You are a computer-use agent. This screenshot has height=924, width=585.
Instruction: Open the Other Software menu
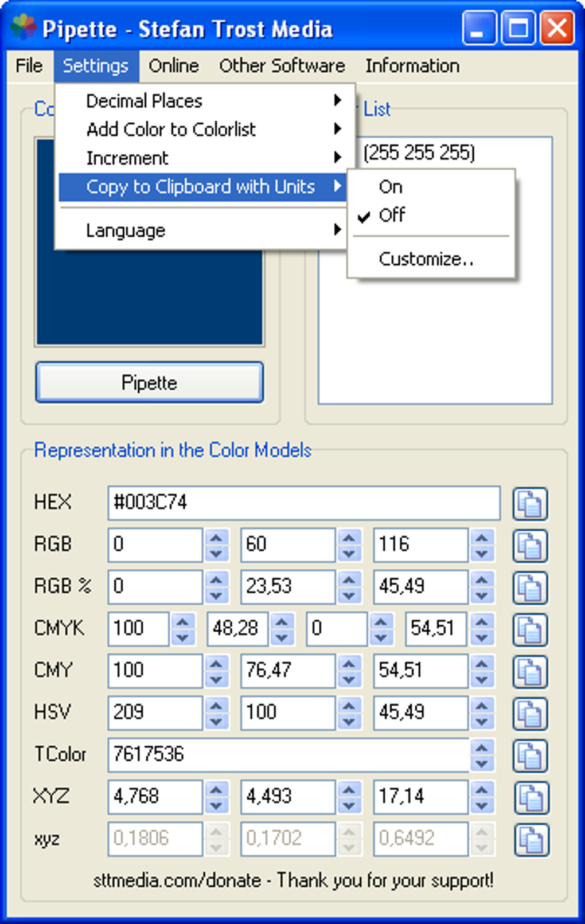[x=282, y=66]
